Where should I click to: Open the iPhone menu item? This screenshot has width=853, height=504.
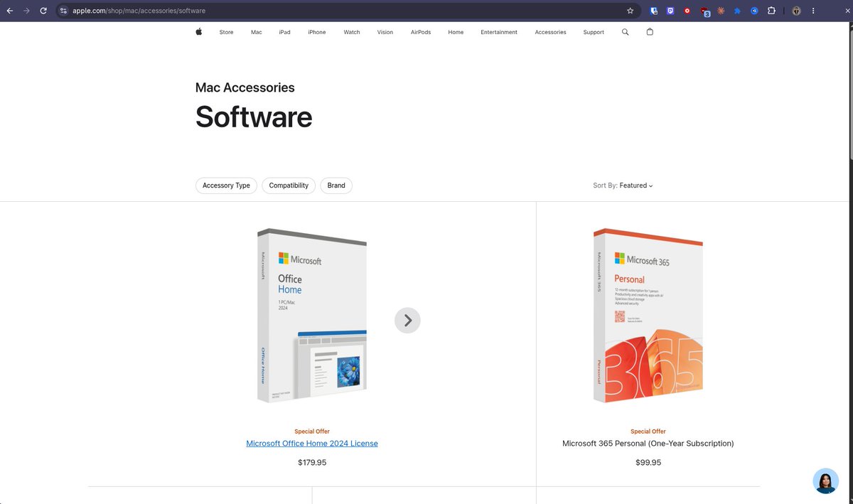click(317, 32)
